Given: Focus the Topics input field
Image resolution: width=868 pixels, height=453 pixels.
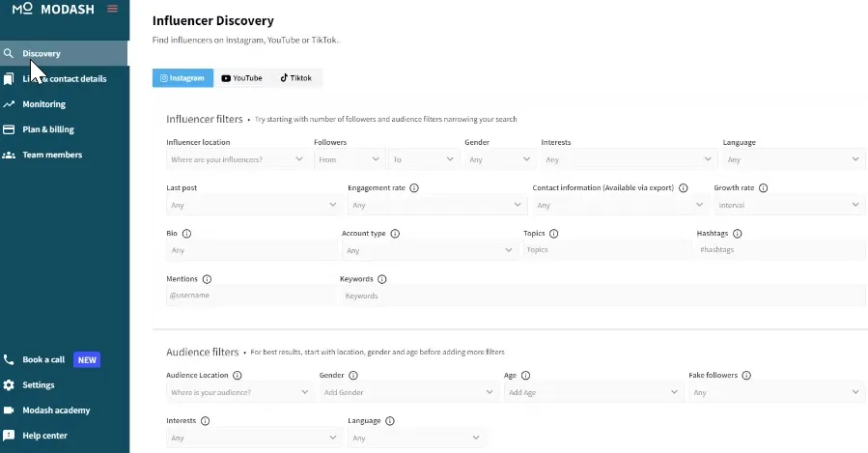Looking at the screenshot, I should (607, 250).
